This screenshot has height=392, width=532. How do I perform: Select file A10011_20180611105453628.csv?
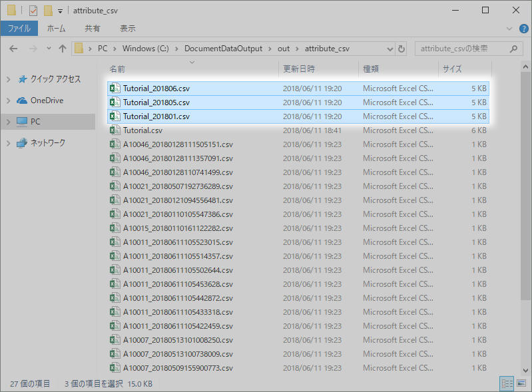click(298, 284)
